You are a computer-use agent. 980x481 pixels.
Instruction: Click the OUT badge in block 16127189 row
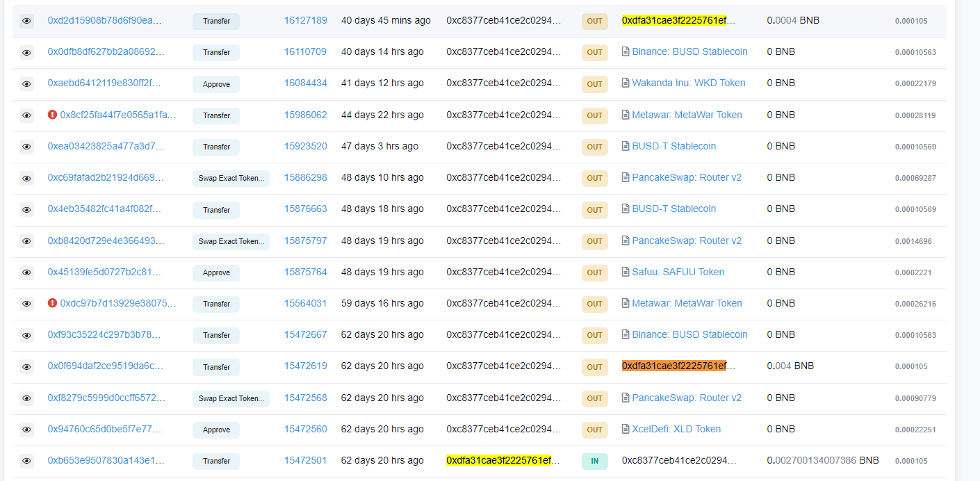(x=594, y=21)
